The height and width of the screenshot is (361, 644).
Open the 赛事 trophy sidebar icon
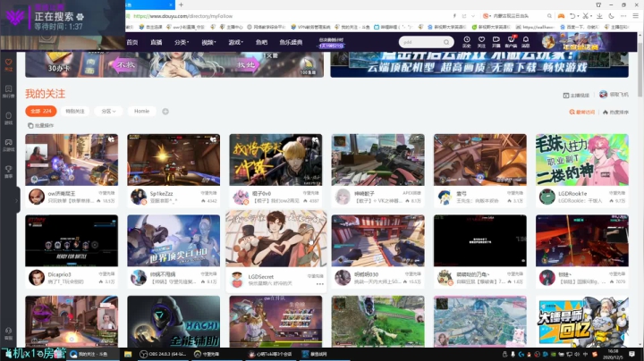tap(8, 172)
